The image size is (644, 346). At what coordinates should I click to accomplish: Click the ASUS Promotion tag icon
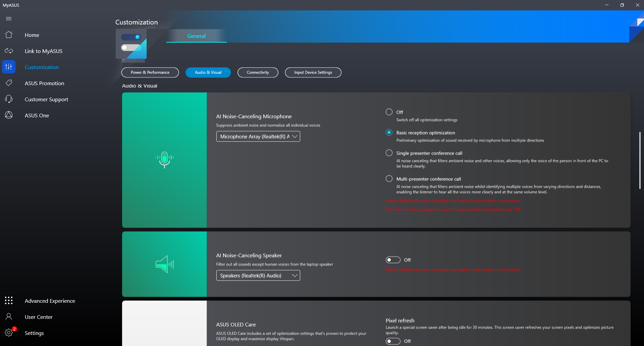[x=9, y=83]
